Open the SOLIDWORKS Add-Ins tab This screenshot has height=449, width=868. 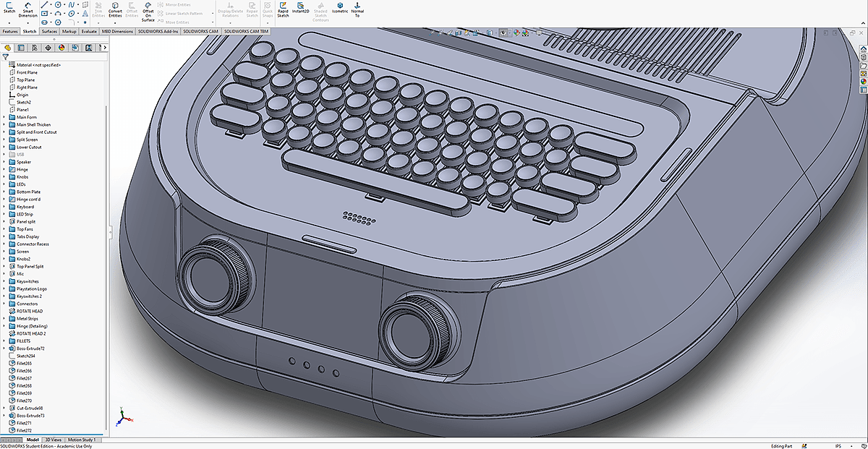pyautogui.click(x=158, y=32)
